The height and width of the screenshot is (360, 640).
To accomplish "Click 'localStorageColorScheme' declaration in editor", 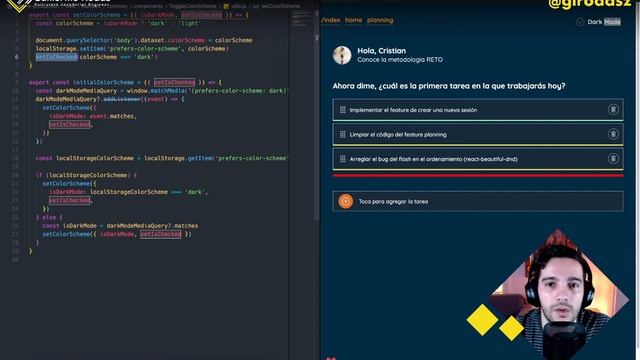I will tap(95, 158).
